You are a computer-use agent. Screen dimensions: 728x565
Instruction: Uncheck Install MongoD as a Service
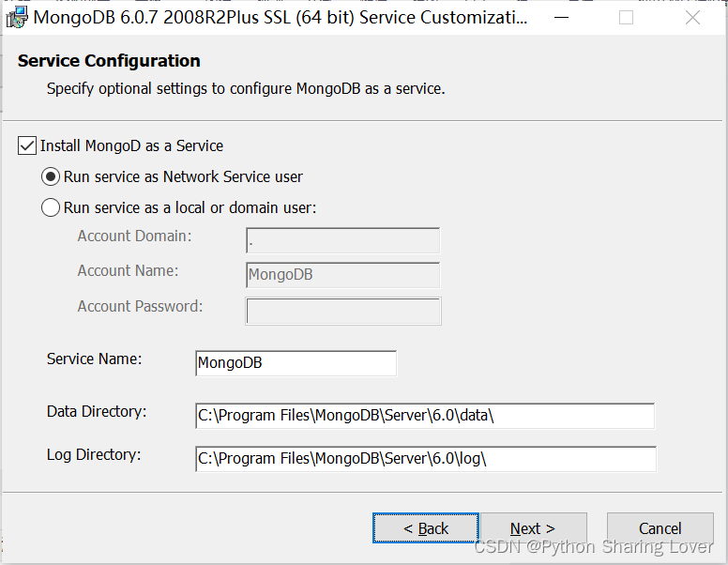coord(27,145)
